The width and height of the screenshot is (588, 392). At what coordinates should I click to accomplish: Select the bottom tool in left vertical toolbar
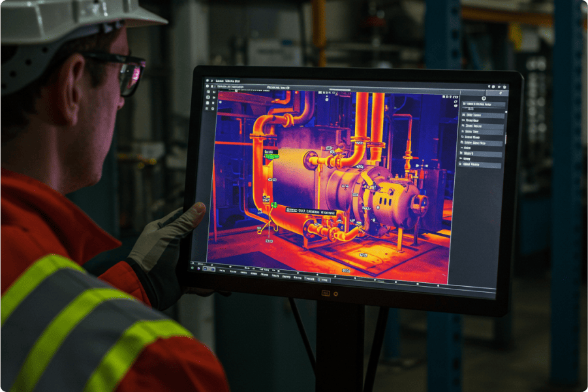coord(208,107)
